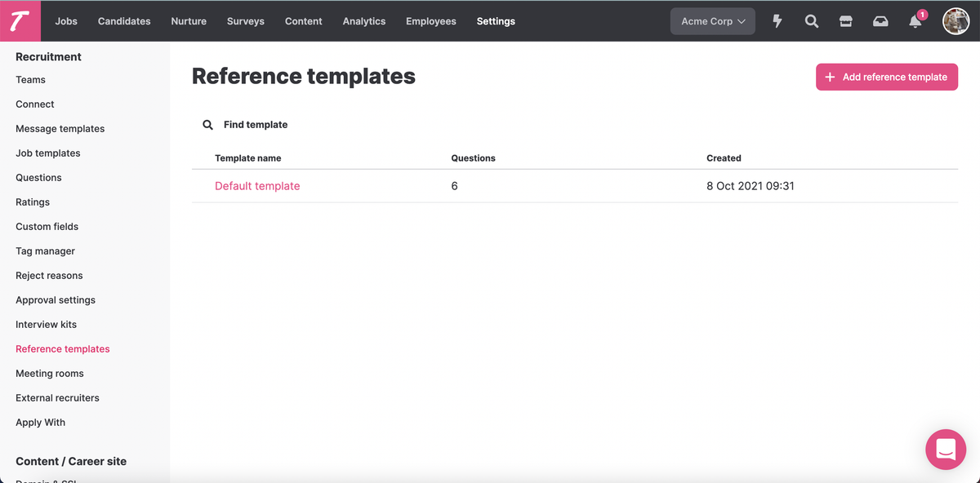Open External recruiters settings
Viewport: 980px width, 483px height.
(57, 398)
